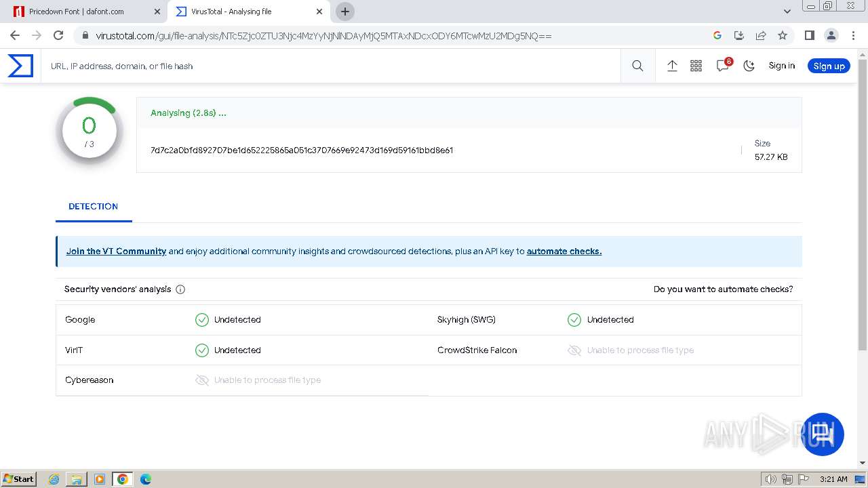Screen dimensions: 868x488
Task: Click the CrowdStrike Falcon vendor name
Action: click(x=477, y=350)
